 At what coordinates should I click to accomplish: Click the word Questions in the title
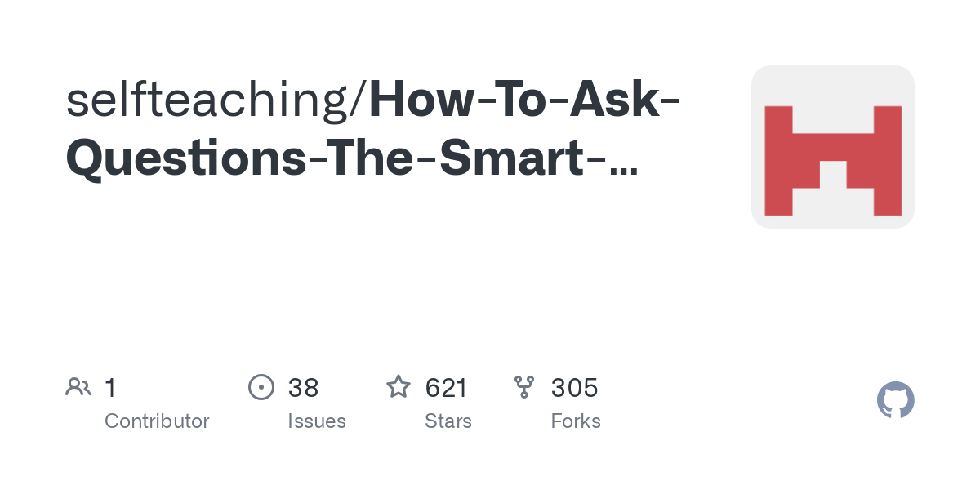[186, 159]
